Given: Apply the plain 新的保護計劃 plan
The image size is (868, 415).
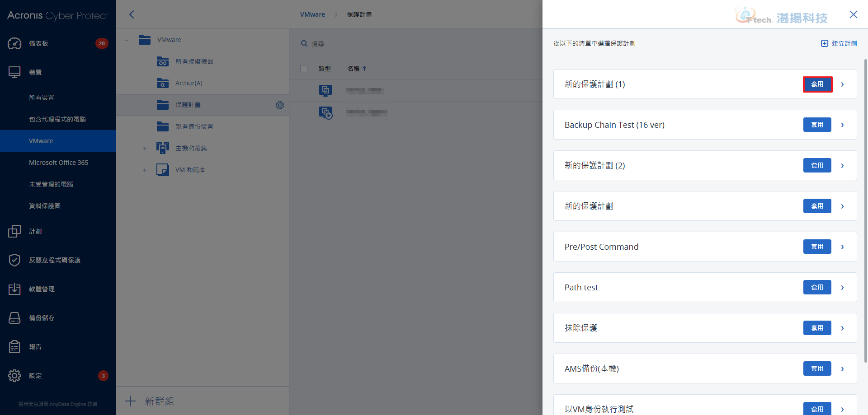Looking at the screenshot, I should tap(817, 206).
